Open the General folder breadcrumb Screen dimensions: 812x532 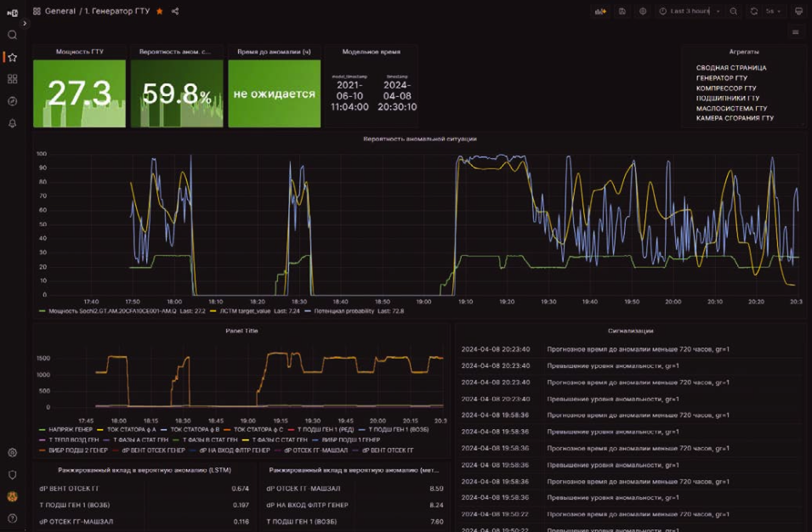(60, 11)
